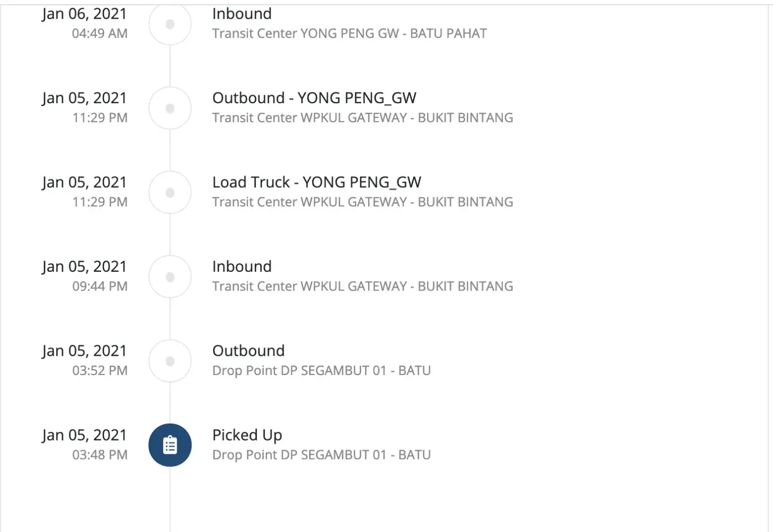Click the Jan 06, 2021 date label
This screenshot has height=532, width=773.
click(x=85, y=14)
